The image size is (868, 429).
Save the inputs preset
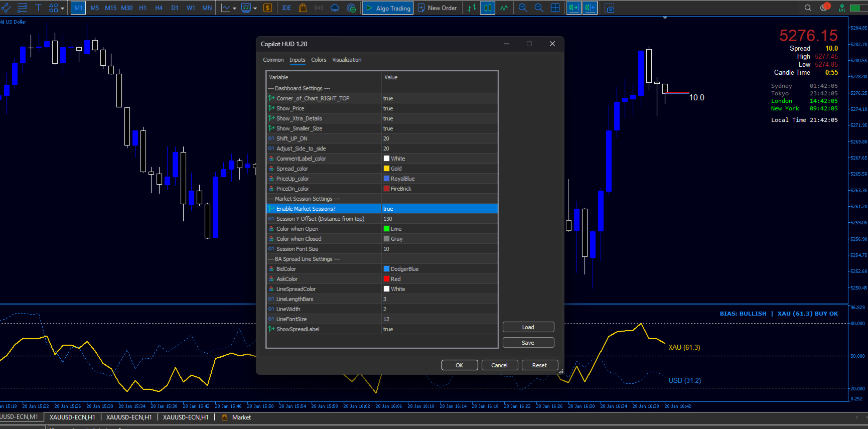[528, 343]
